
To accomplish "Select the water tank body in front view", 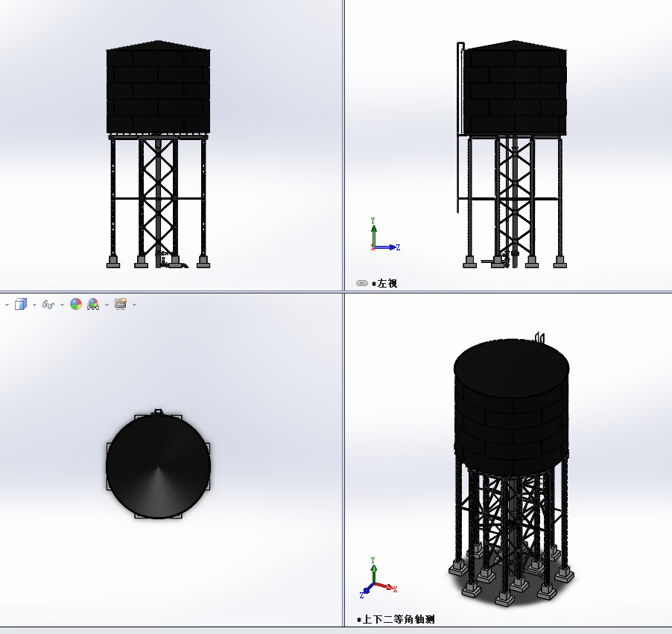I will pos(158,88).
